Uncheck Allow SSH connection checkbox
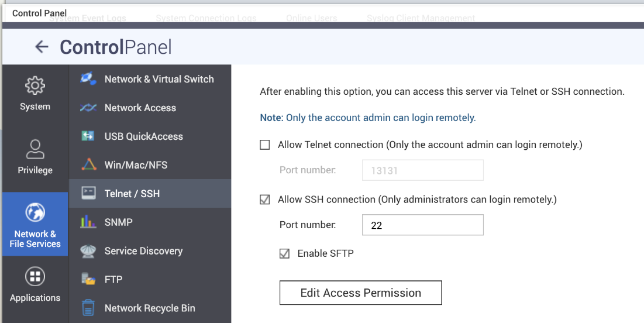The image size is (644, 323). (265, 200)
